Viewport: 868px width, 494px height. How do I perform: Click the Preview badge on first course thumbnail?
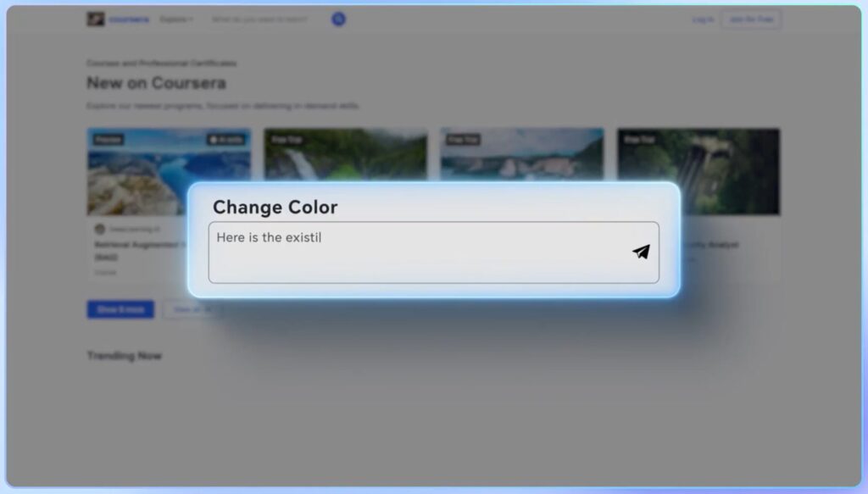(x=108, y=140)
